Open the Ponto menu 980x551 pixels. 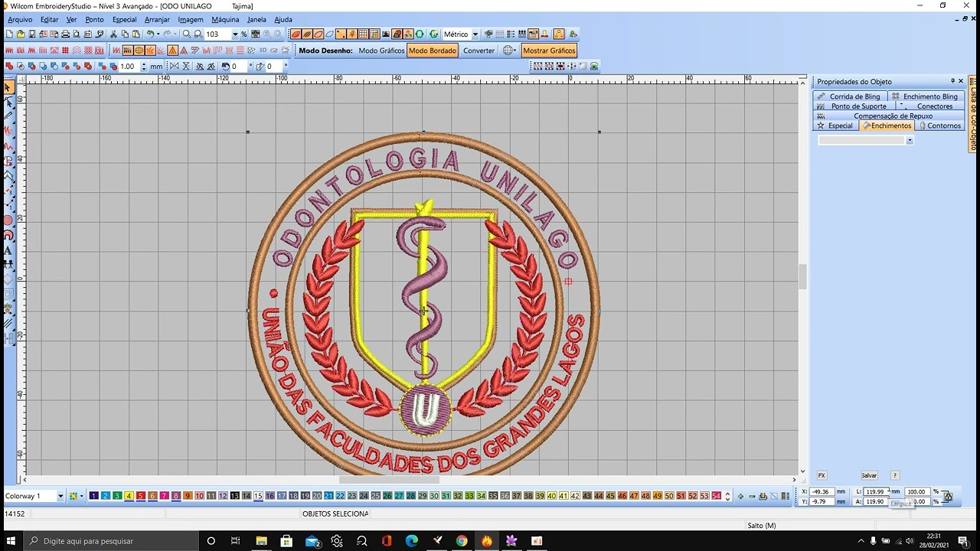pos(94,19)
